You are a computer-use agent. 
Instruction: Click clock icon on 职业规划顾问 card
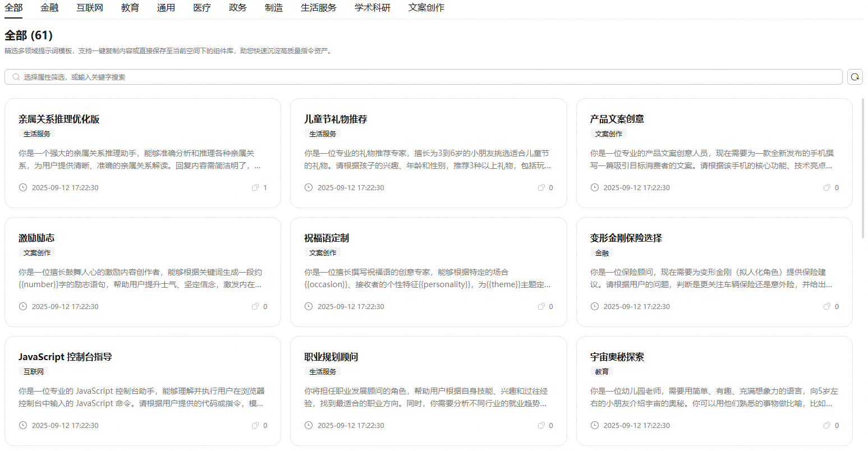(x=309, y=425)
